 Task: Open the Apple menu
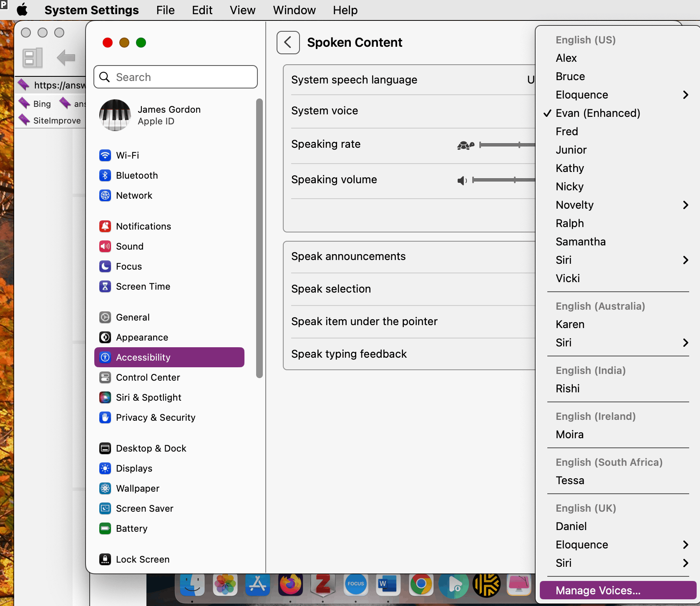point(22,10)
